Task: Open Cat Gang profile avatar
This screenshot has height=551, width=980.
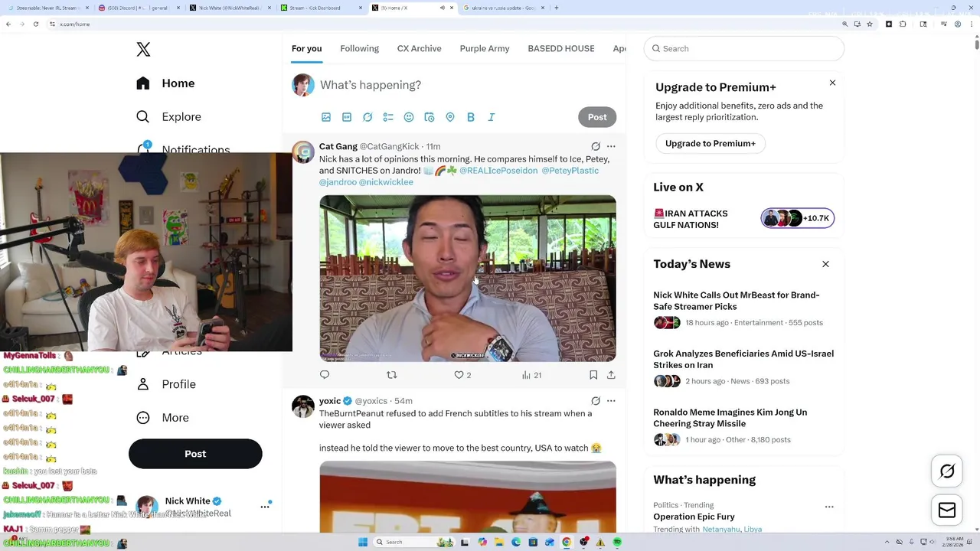Action: click(x=303, y=152)
